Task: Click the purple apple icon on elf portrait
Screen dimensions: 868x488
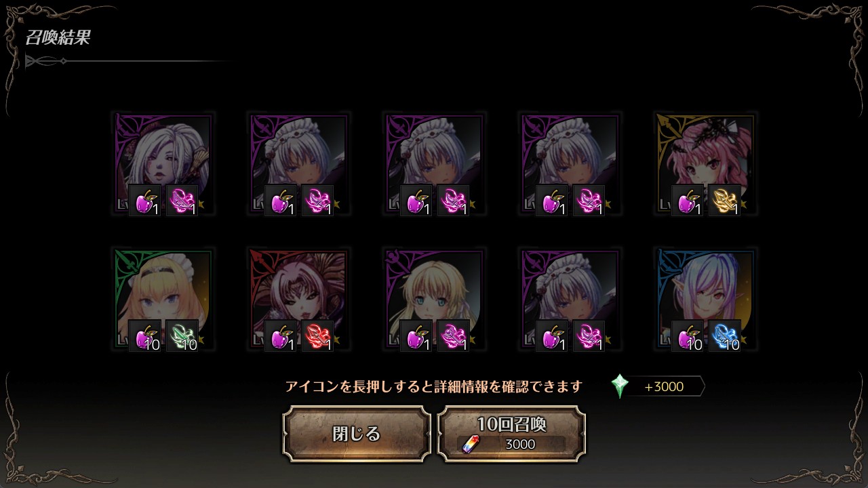Action: pos(688,336)
